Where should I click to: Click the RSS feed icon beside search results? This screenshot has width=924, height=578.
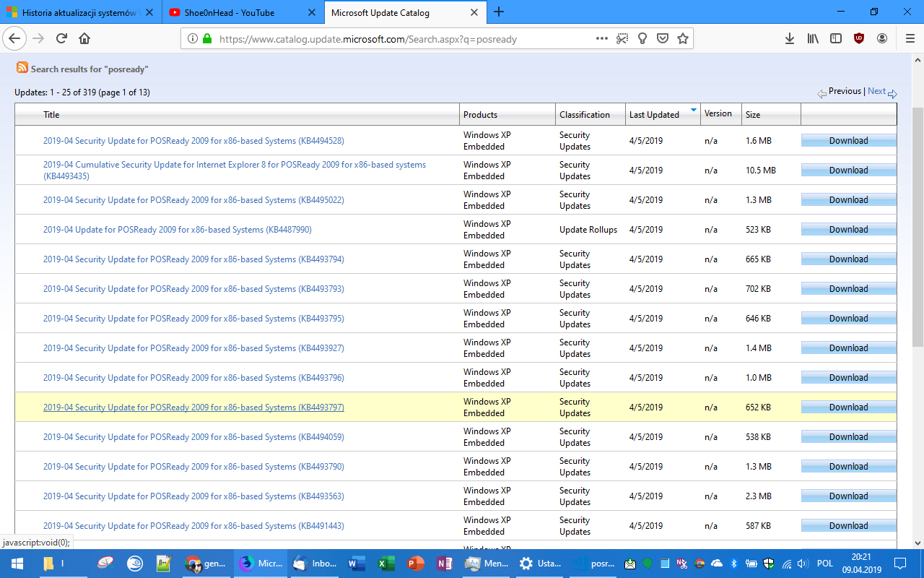22,69
